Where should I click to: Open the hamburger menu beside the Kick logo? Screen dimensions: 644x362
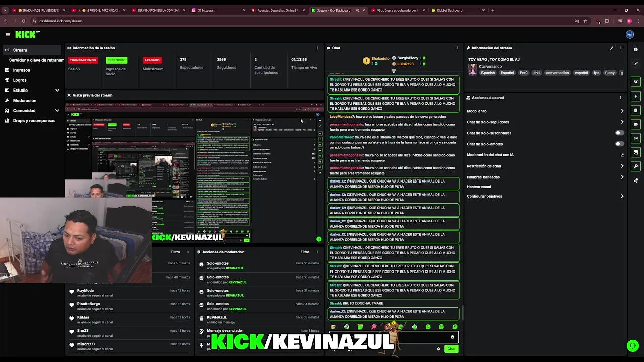(8, 34)
